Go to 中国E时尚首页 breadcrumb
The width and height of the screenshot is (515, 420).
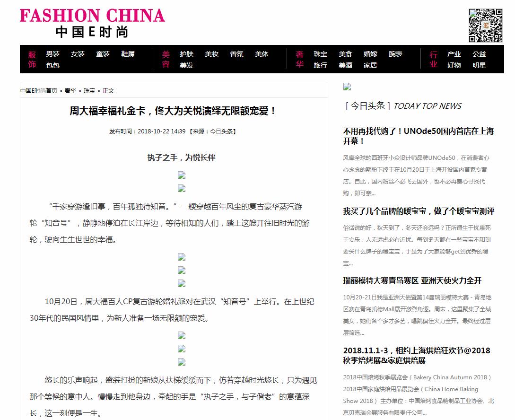point(39,91)
